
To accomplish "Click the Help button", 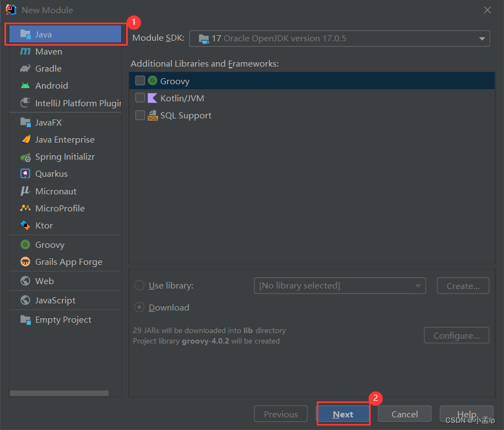I will pos(467,414).
